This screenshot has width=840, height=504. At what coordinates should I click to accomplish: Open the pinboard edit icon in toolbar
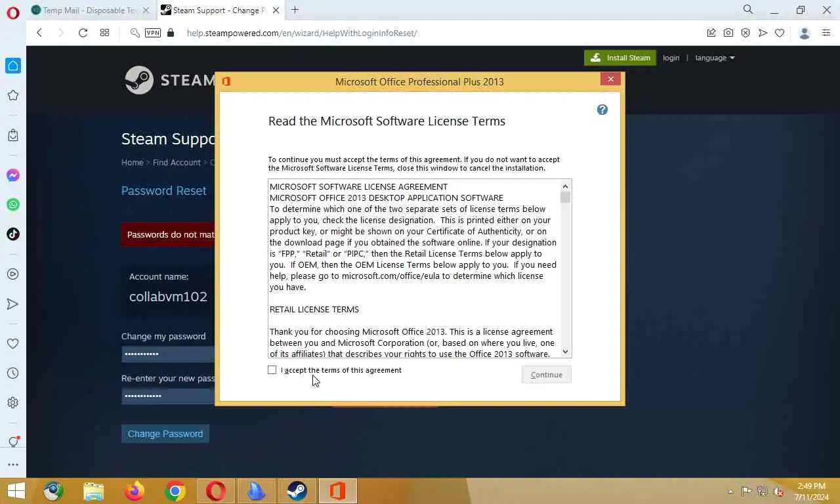pyautogui.click(x=711, y=33)
